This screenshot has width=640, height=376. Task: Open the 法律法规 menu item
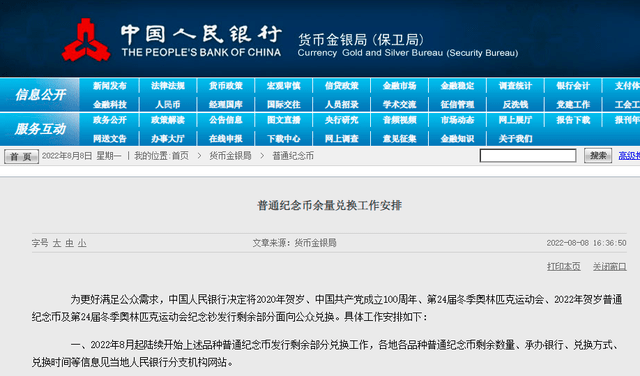click(x=168, y=86)
